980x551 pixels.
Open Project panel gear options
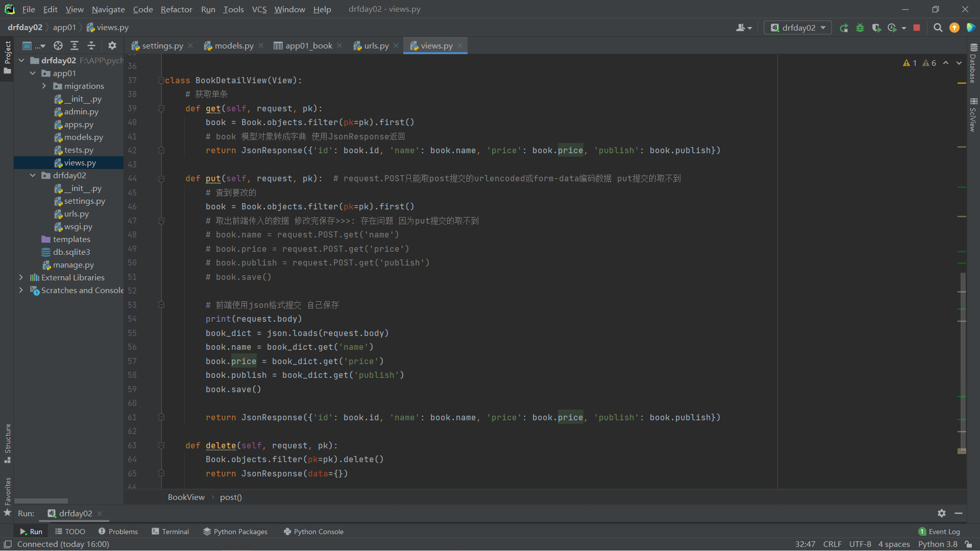(112, 46)
